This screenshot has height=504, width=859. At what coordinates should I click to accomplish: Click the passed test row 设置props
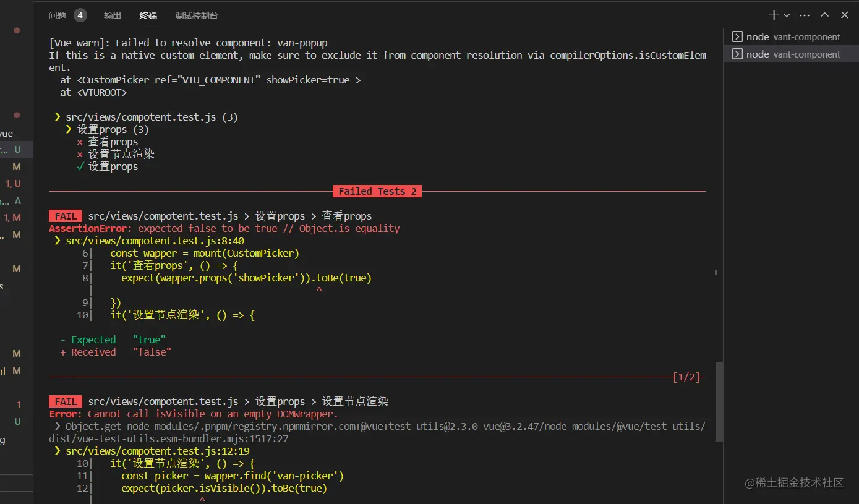(107, 166)
